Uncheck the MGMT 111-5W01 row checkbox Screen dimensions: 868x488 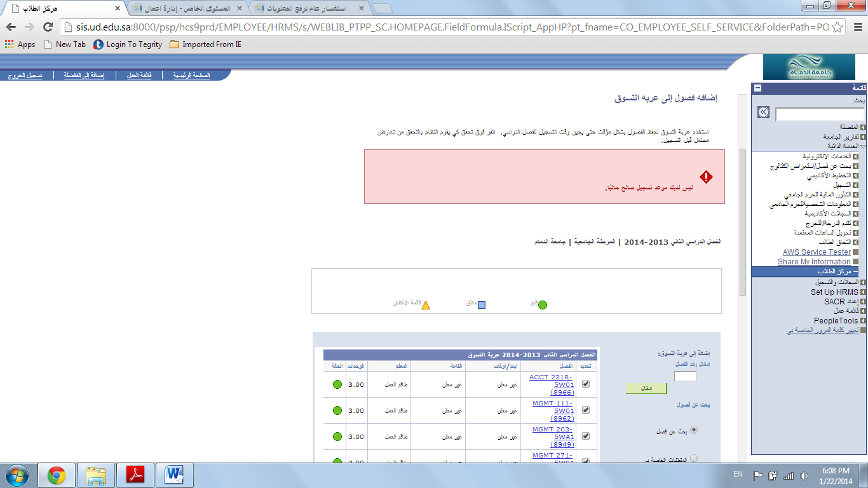[x=586, y=410]
